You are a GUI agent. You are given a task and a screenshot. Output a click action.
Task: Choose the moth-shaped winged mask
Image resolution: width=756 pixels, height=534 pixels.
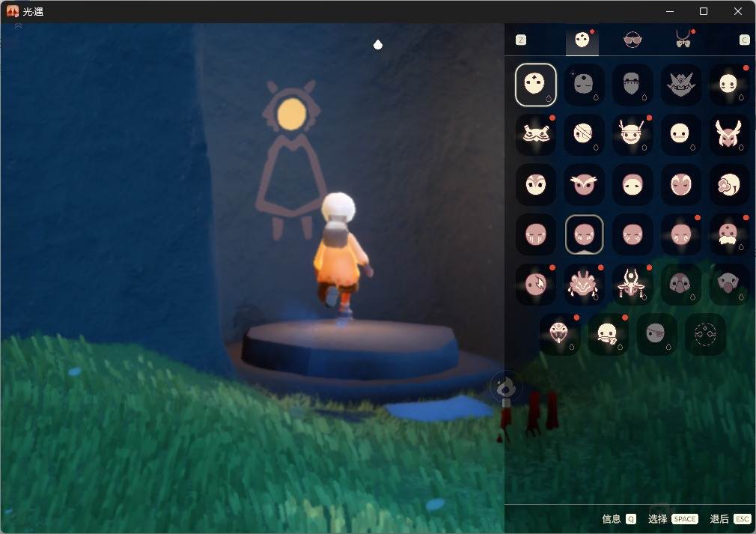(535, 134)
